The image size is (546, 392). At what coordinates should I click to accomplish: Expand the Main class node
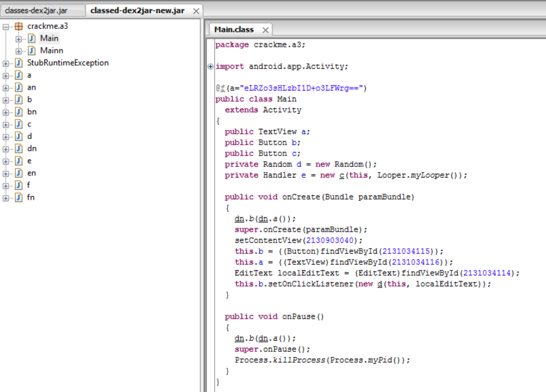pyautogui.click(x=19, y=39)
